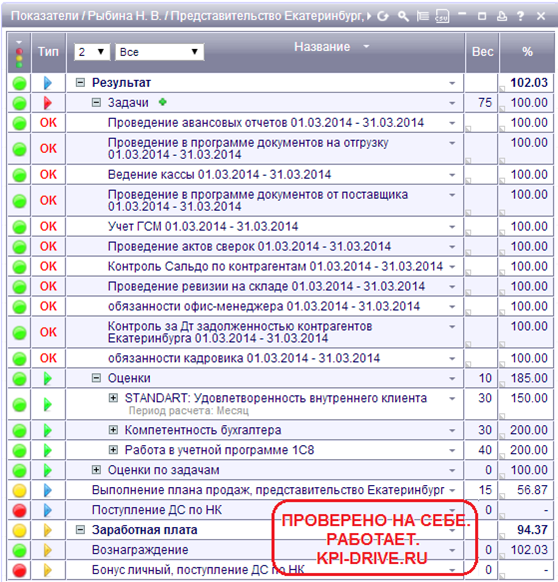Open sort arrow next to Название header
558x582 pixels.
(366, 47)
